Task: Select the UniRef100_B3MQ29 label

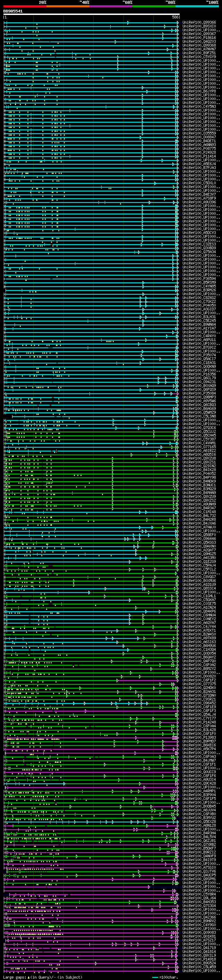Action: (x=199, y=489)
